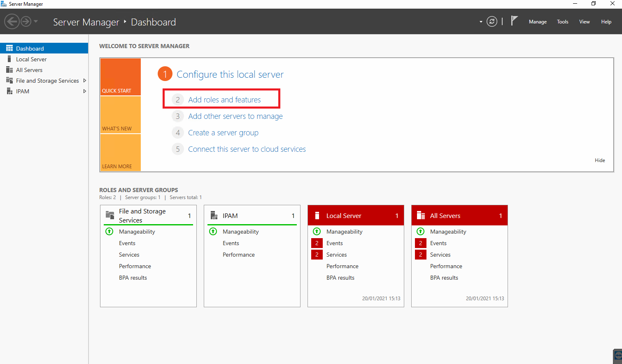
Task: Select the LEARN MORE tile
Action: click(x=121, y=153)
